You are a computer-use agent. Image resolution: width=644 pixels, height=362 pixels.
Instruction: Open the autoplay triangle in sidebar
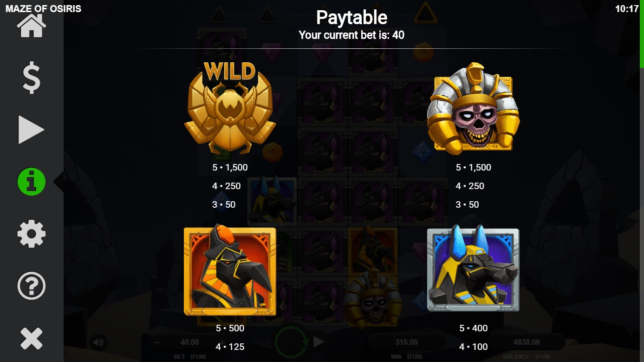pyautogui.click(x=32, y=130)
